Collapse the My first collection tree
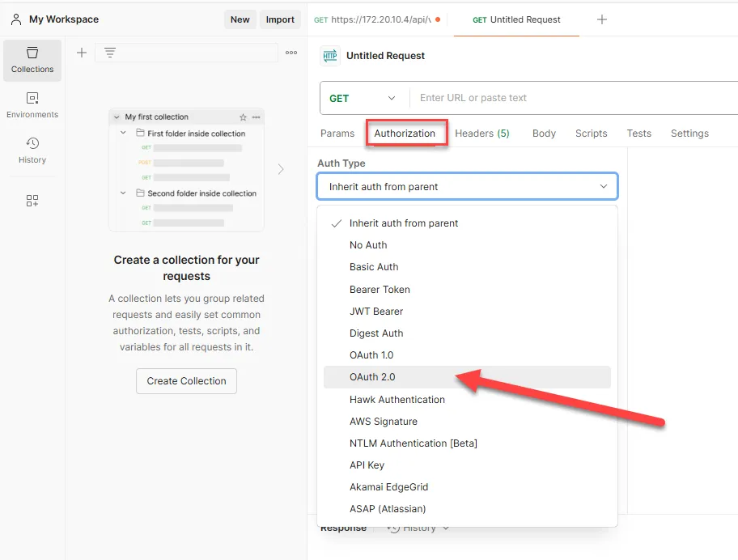Screen dimensions: 738x560 [117, 117]
